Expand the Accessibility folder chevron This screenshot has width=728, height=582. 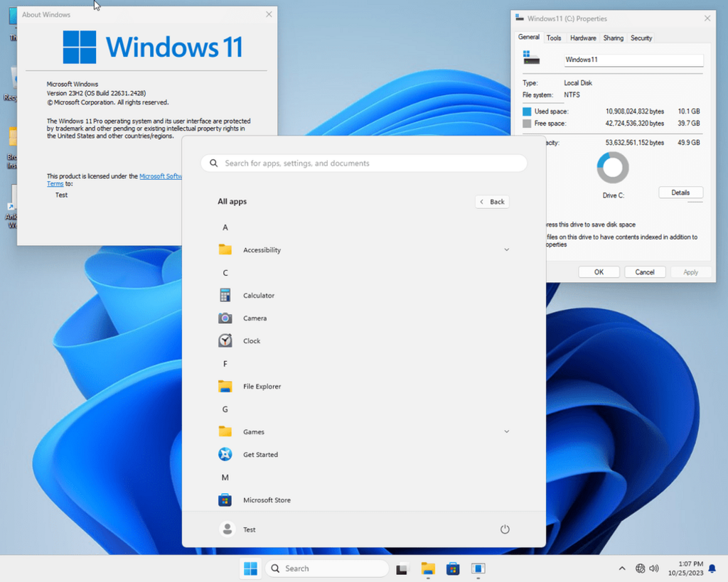click(506, 249)
